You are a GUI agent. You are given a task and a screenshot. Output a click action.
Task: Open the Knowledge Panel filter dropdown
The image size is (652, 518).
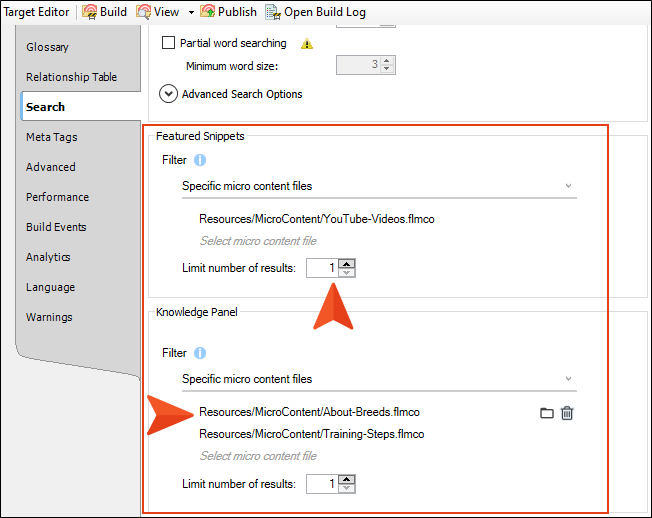click(378, 379)
